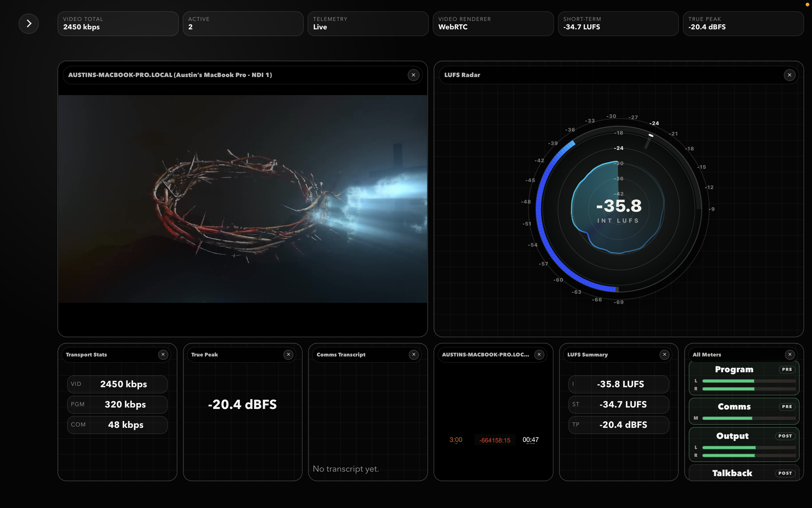Click the 'No transcript yet.' text
The height and width of the screenshot is (508, 812).
click(x=346, y=469)
